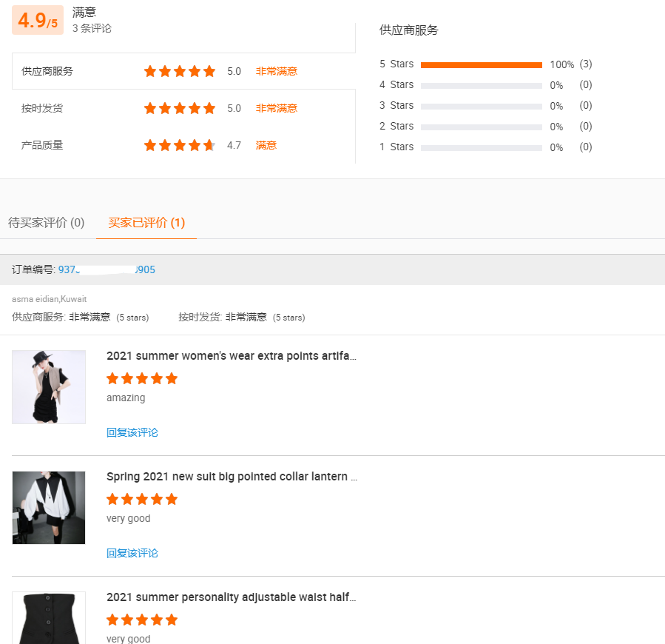Click stars under adjustable waist review
Image resolution: width=665 pixels, height=644 pixels.
pyautogui.click(x=142, y=620)
